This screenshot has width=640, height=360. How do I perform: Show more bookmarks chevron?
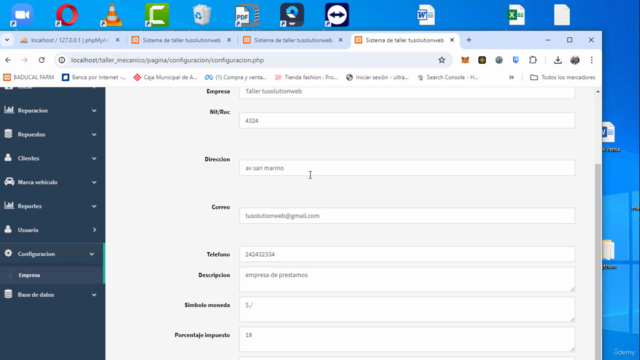point(511,77)
